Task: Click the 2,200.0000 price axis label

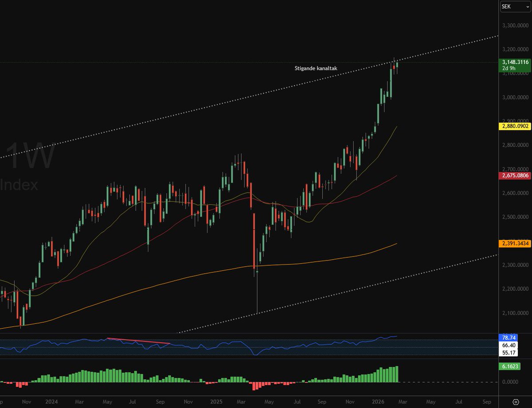Action: [515, 289]
